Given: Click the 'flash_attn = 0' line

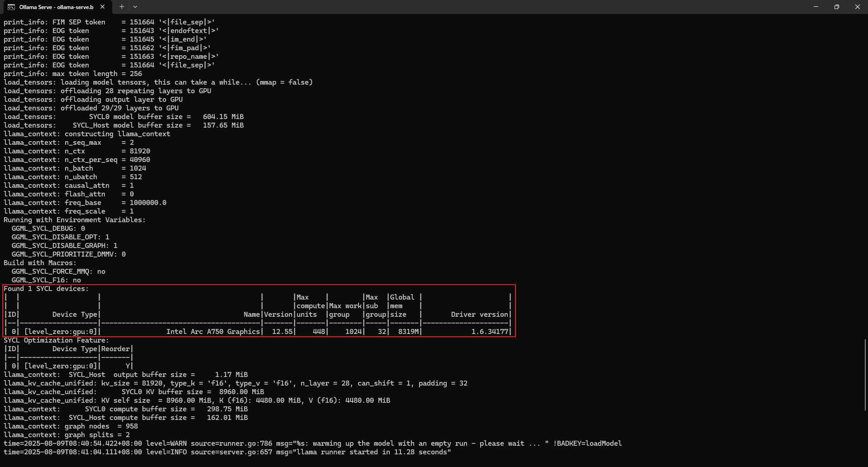Looking at the screenshot, I should (69, 194).
